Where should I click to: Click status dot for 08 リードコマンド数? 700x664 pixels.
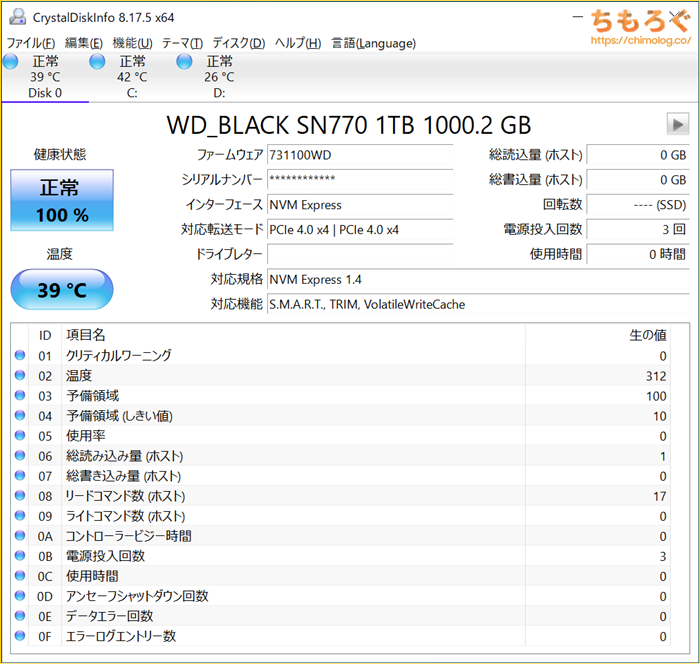click(x=20, y=495)
